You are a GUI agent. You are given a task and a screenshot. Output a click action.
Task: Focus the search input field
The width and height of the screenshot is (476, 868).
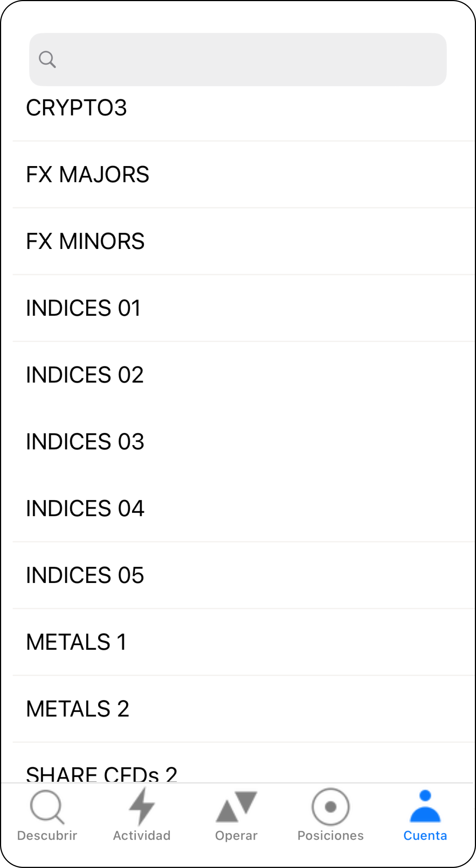249,59
